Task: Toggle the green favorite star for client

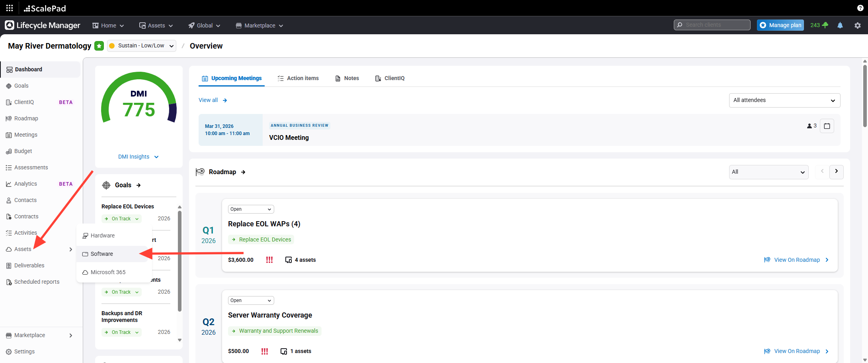Action: point(99,46)
